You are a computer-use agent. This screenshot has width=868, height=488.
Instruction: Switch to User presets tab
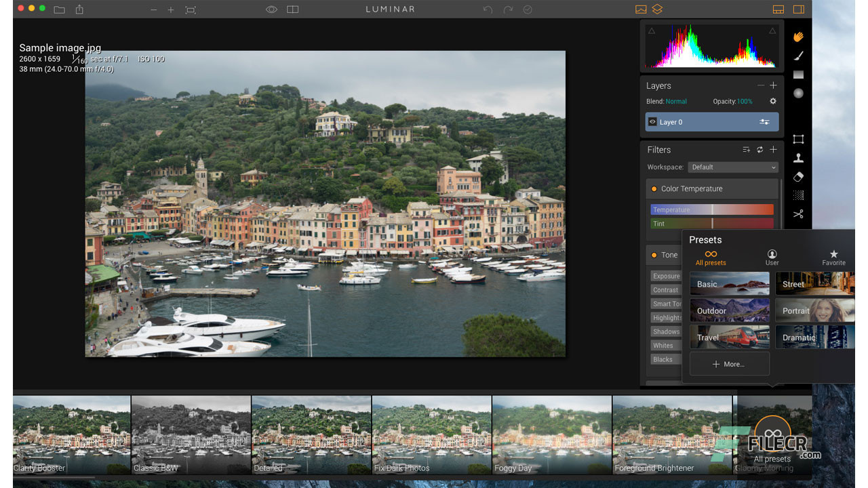(x=772, y=258)
